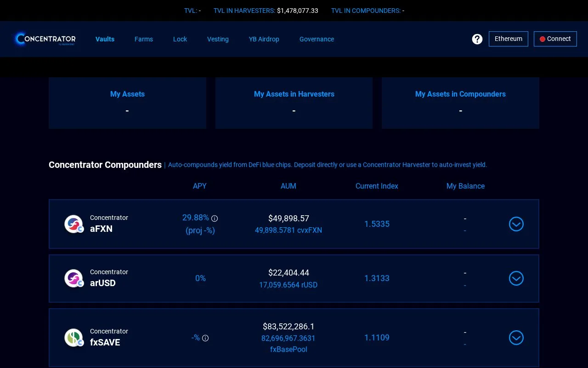Select the My Assets in Harvesters card
Screen dimensions: 588x368
[294, 103]
